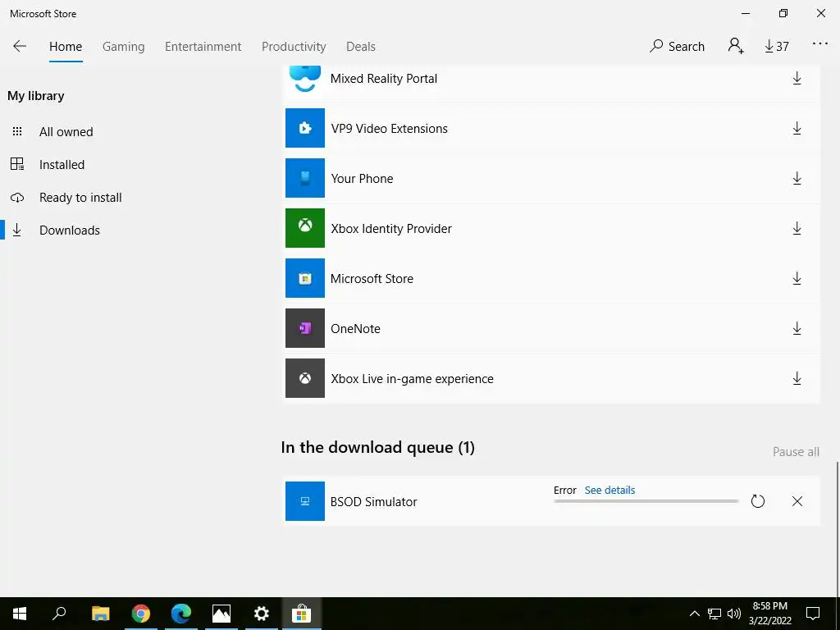Open taskbar search magnifier

pos(59,614)
